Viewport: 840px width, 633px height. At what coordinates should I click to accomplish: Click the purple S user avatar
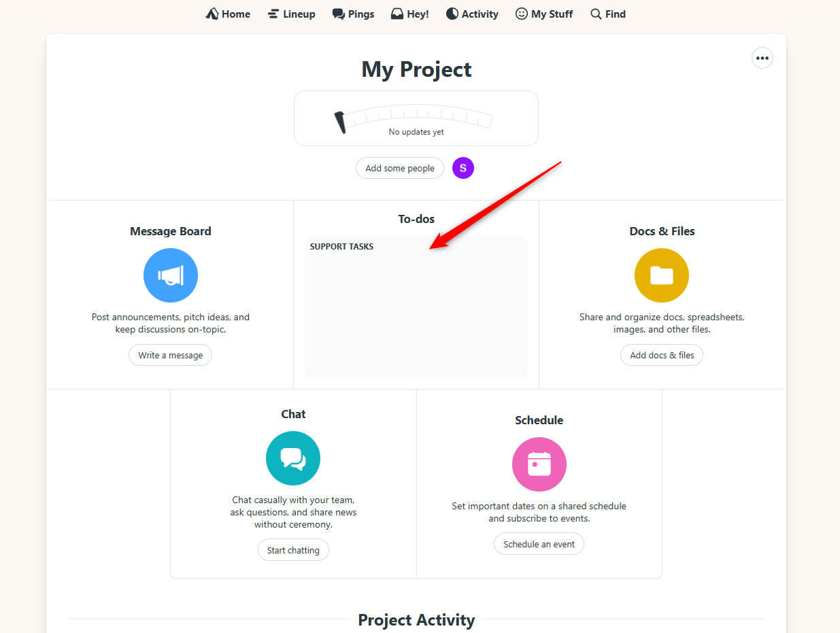click(x=463, y=168)
